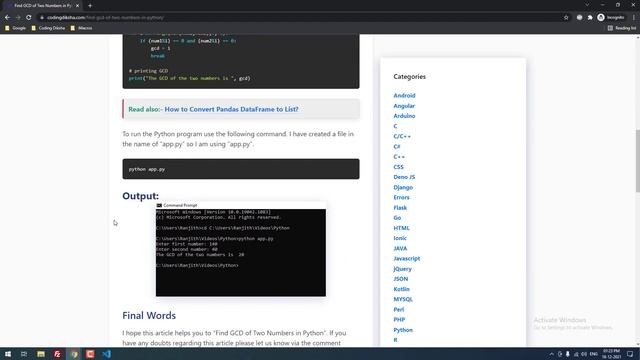Expand the tab search dropdown arrow
The image size is (640, 360).
[x=587, y=5]
